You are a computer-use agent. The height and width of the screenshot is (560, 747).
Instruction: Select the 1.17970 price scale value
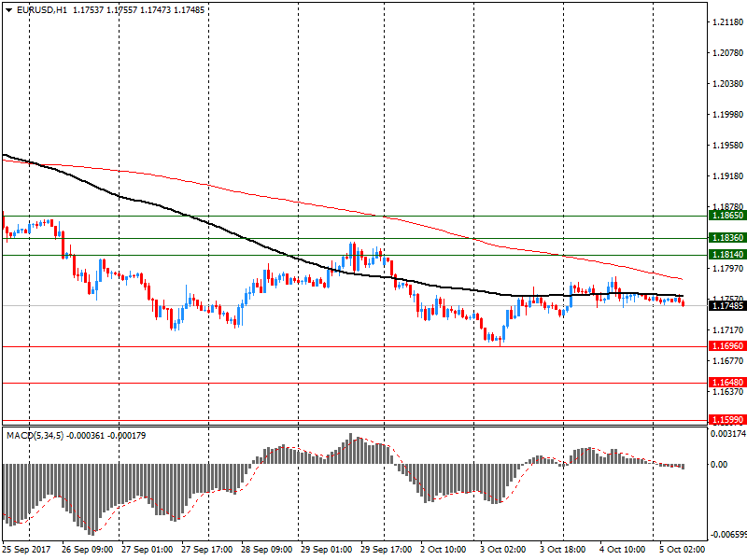tap(728, 269)
